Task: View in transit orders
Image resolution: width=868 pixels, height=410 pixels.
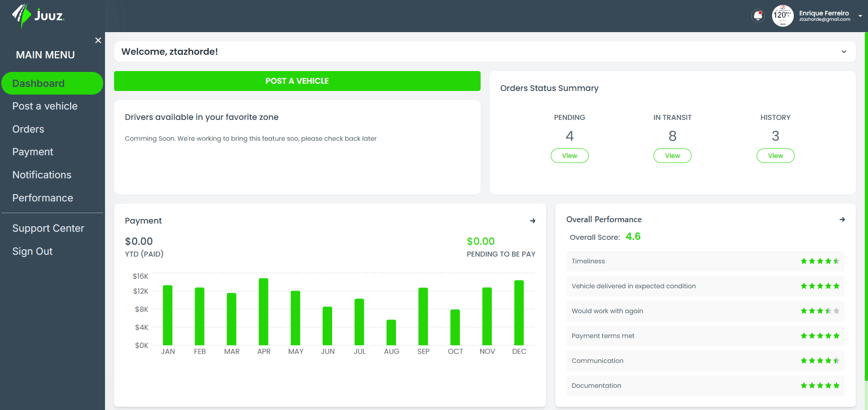Action: point(672,156)
